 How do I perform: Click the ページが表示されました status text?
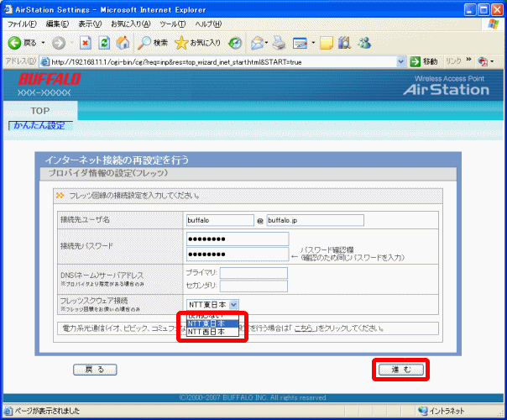click(47, 411)
